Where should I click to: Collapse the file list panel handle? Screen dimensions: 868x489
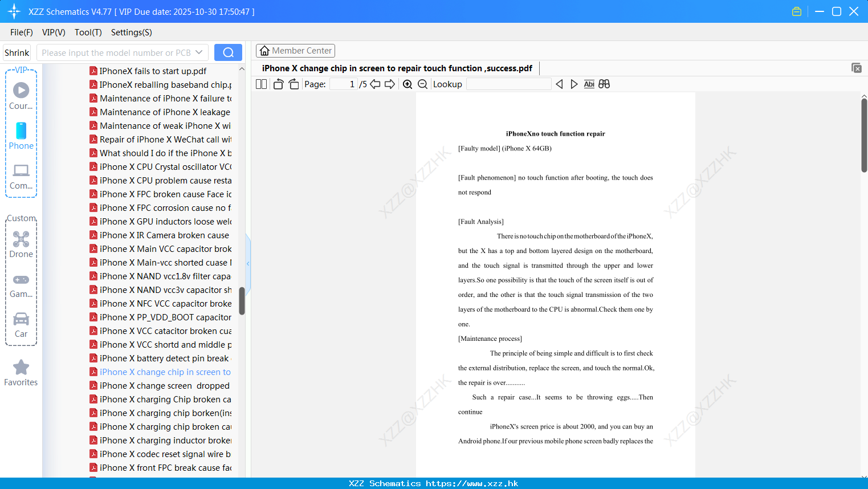pyautogui.click(x=248, y=263)
